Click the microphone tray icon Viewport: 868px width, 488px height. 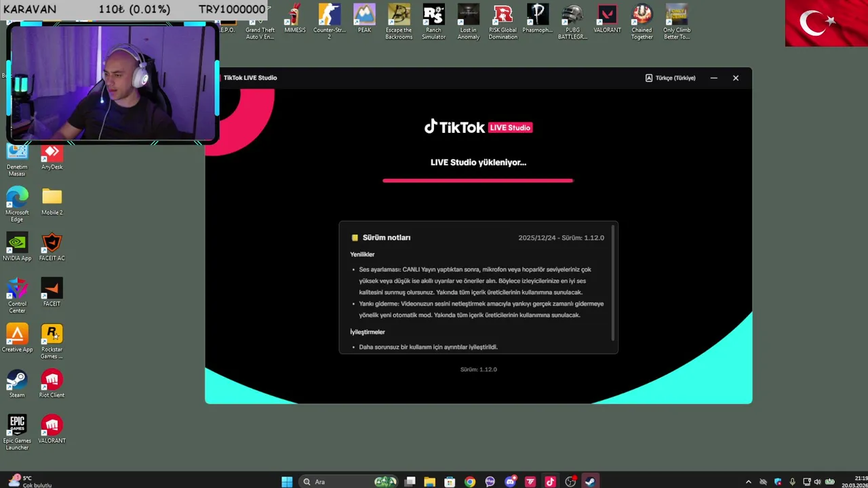click(792, 482)
